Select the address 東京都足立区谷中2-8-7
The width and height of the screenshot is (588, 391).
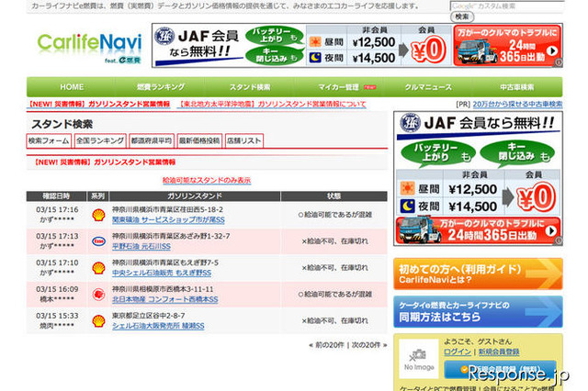[x=149, y=316]
